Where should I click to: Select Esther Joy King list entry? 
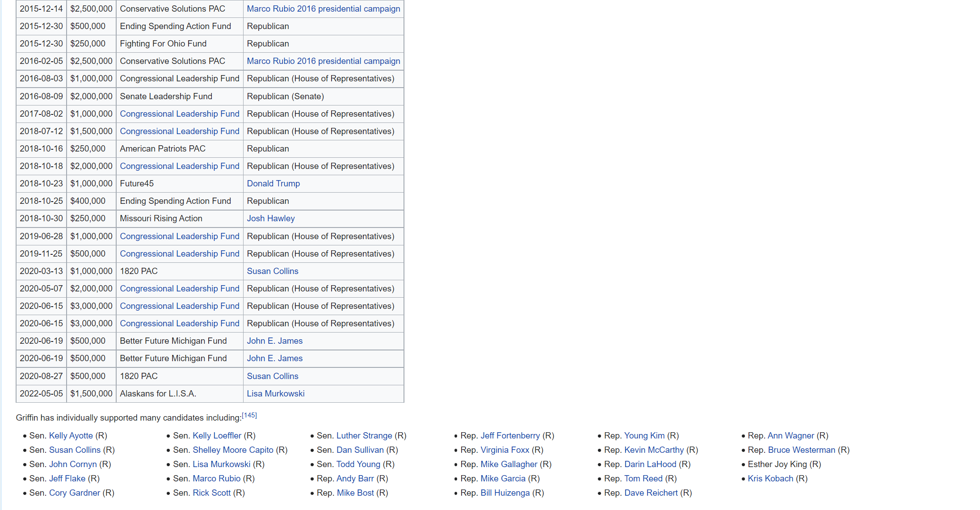pyautogui.click(x=785, y=464)
